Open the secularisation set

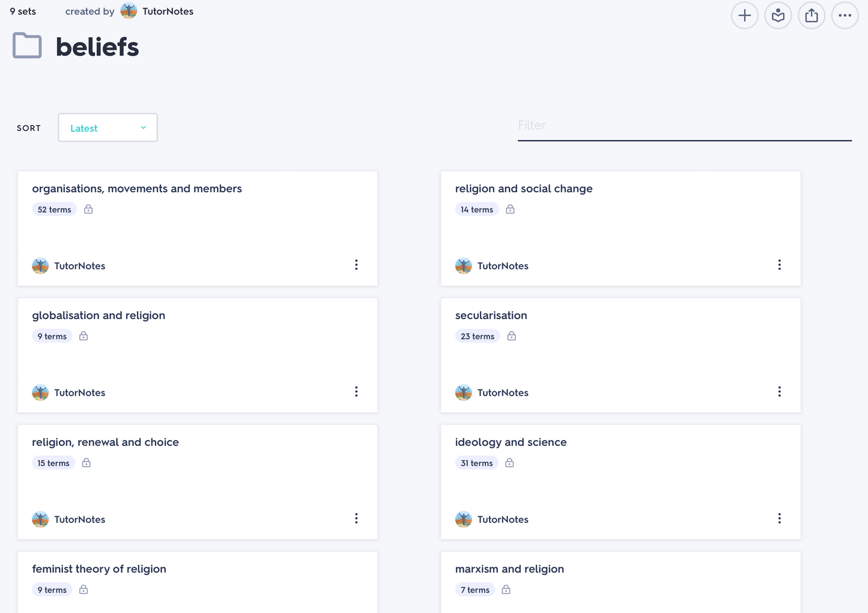[x=491, y=316]
